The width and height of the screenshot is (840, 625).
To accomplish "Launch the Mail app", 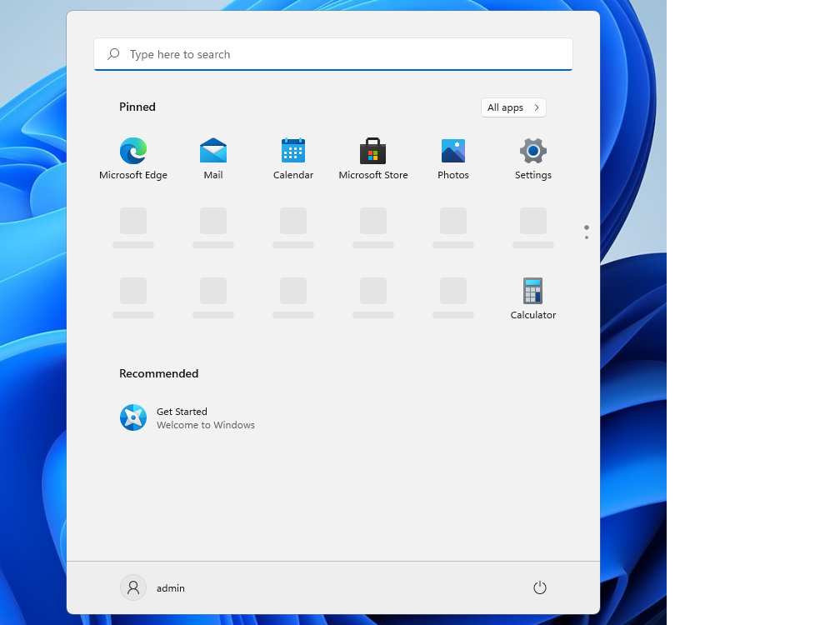I will [x=213, y=152].
